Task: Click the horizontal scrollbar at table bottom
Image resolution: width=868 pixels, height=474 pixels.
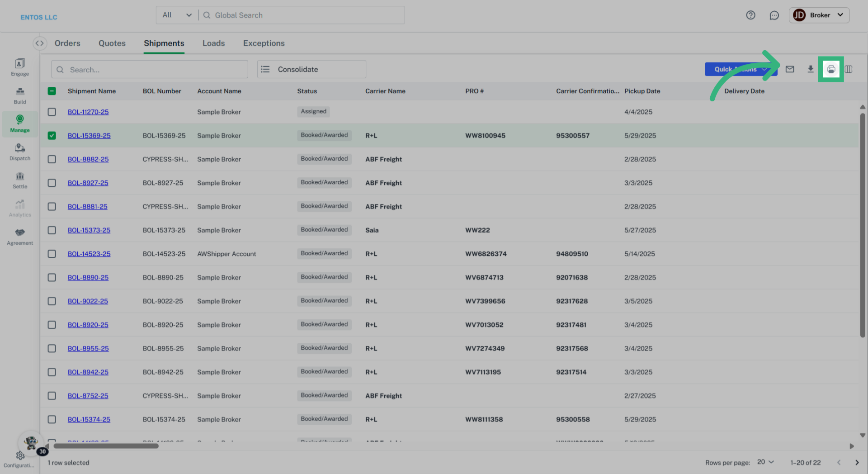Action: (x=106, y=446)
